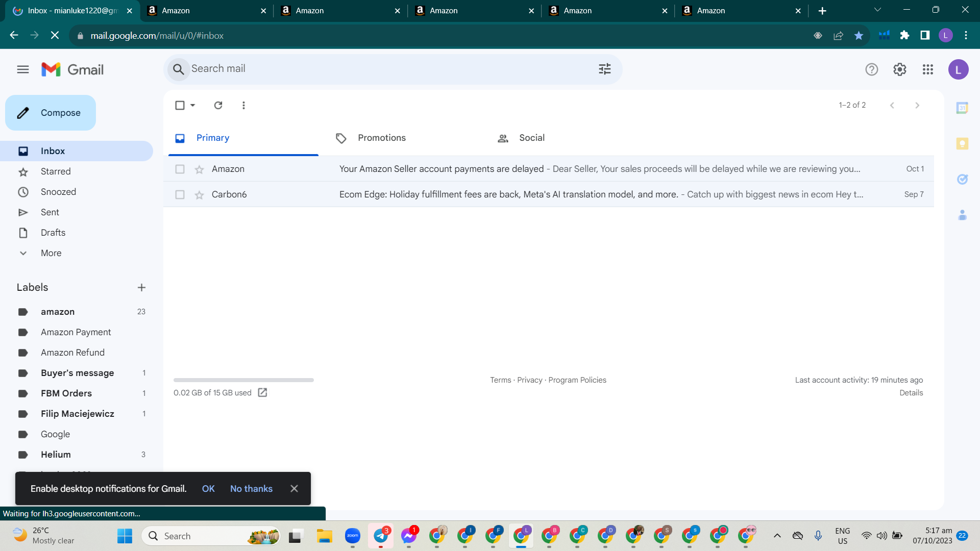Viewport: 980px width, 551px height.
Task: Open the FBM Orders label
Action: 77,393
